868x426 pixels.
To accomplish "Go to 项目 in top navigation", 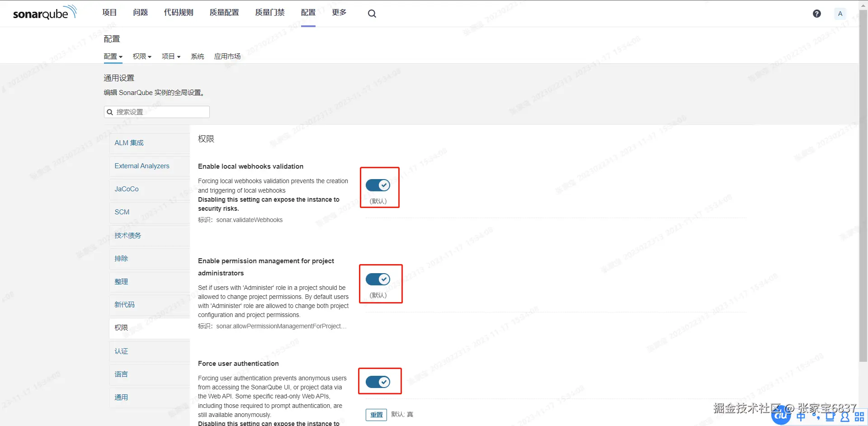I will click(x=109, y=13).
